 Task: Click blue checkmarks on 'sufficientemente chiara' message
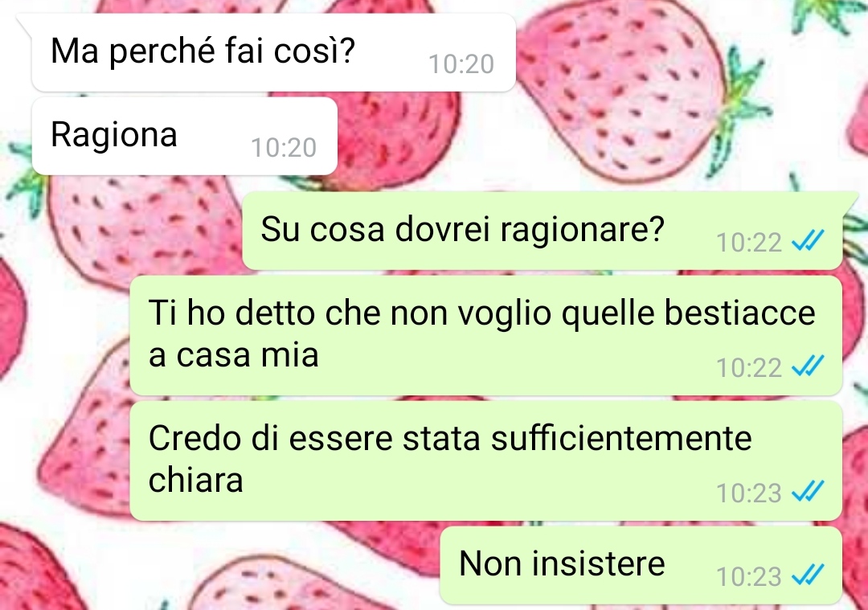click(808, 492)
